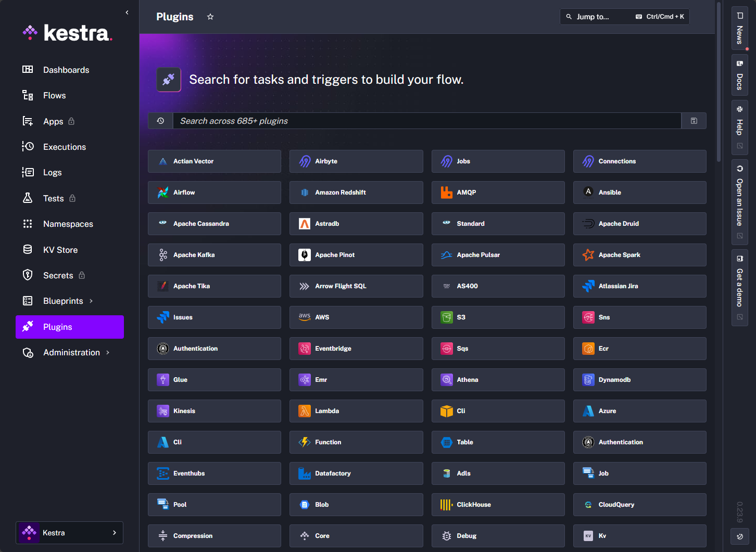Open the CloudQuery plugin card
This screenshot has height=552, width=756.
point(640,505)
